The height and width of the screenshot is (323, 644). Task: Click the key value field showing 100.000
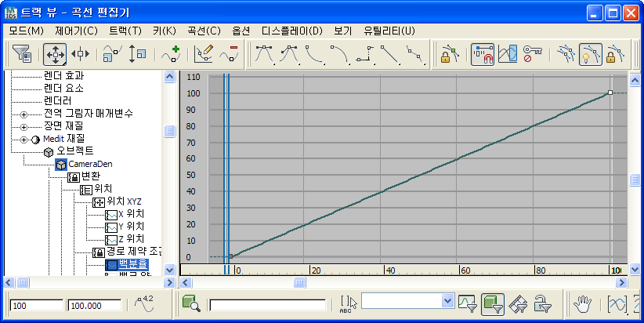(x=95, y=305)
